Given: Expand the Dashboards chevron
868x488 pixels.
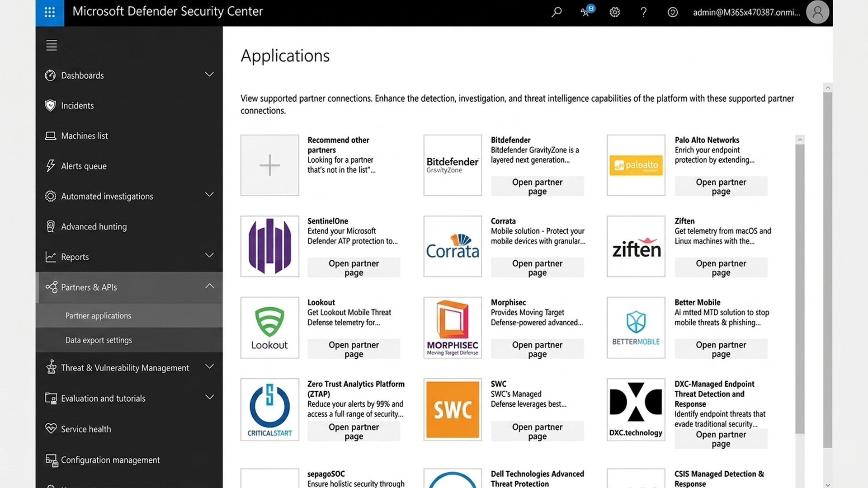Looking at the screenshot, I should click(209, 74).
